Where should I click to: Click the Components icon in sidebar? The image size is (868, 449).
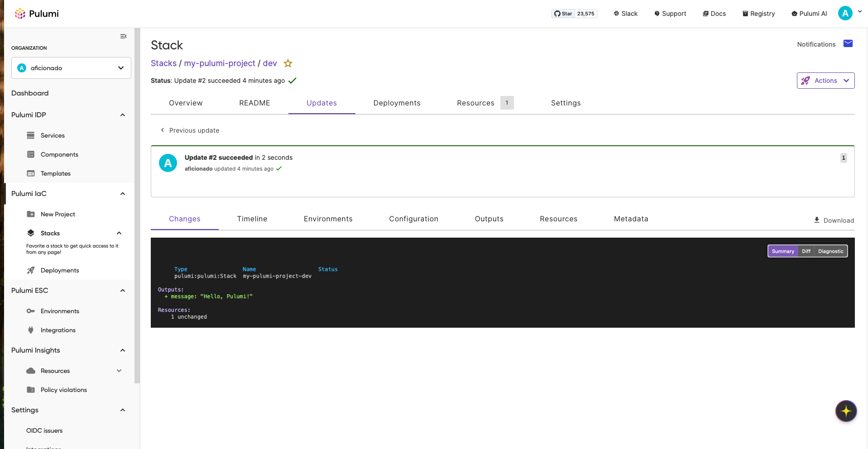31,154
